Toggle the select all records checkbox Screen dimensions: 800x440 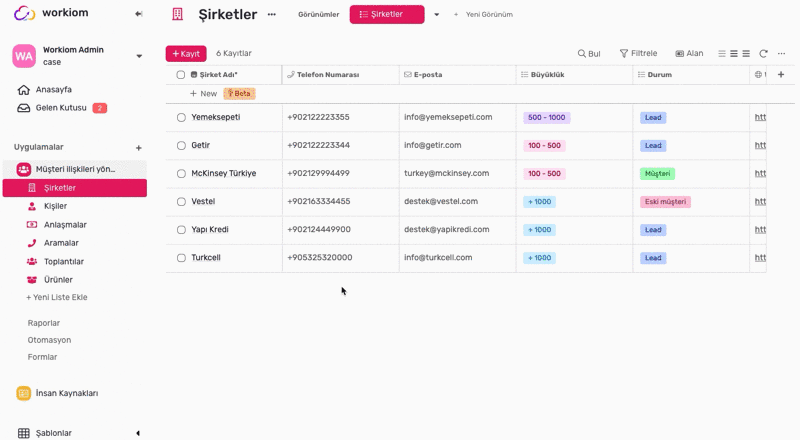tap(181, 75)
